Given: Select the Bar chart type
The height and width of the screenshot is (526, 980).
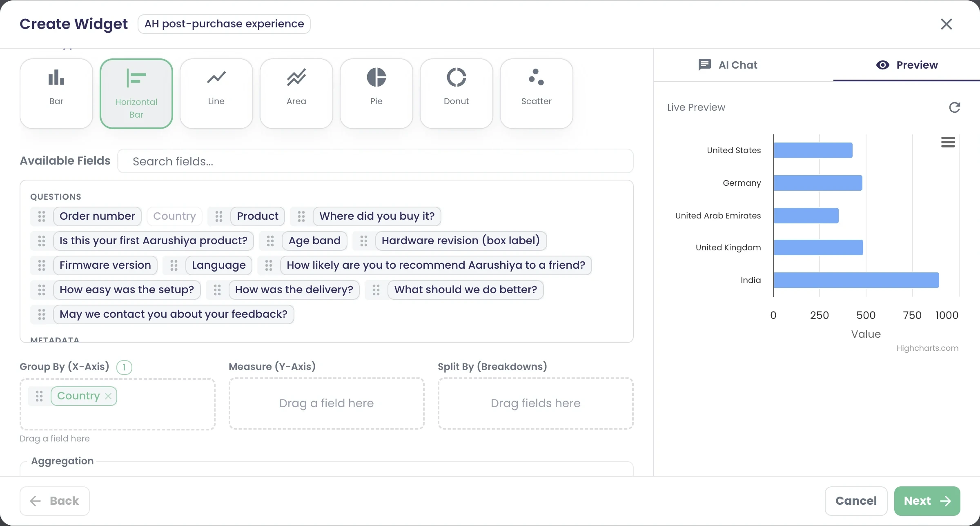Looking at the screenshot, I should click(56, 94).
